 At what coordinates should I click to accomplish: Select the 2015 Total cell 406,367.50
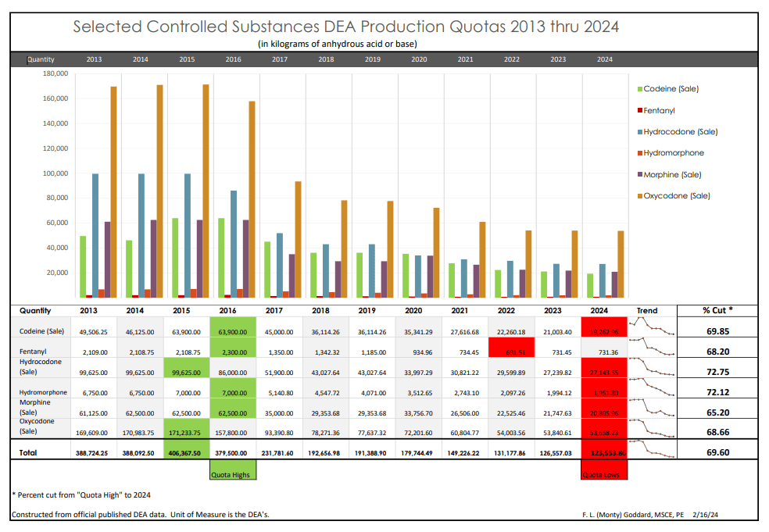point(187,452)
